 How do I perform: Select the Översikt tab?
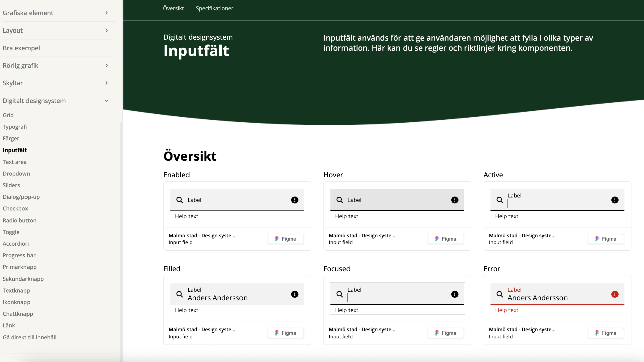pos(173,8)
